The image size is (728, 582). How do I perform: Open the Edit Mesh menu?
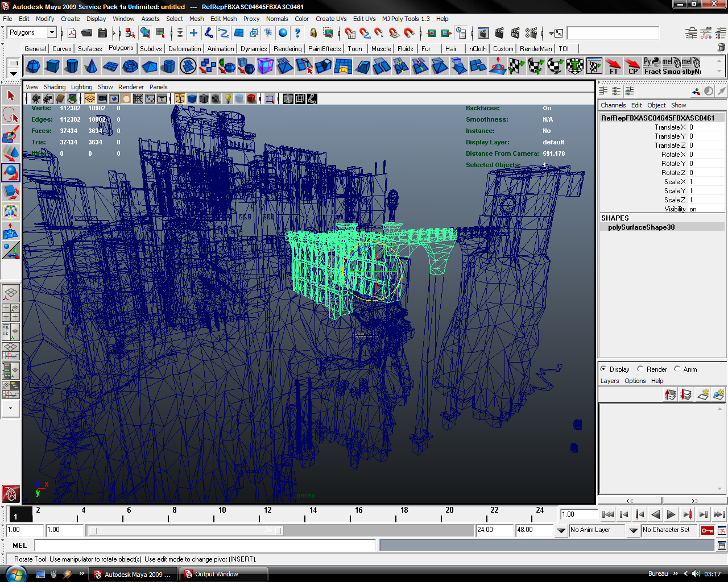tap(224, 19)
